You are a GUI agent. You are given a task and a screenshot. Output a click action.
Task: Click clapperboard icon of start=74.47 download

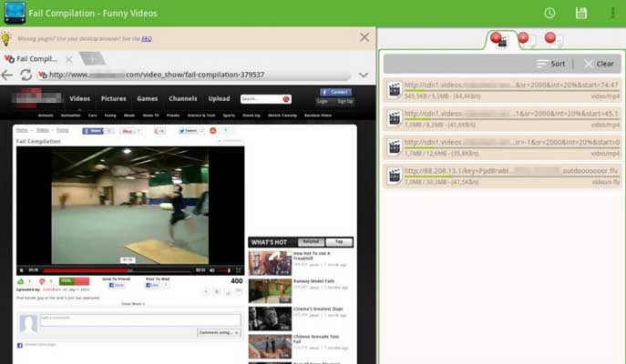[395, 90]
